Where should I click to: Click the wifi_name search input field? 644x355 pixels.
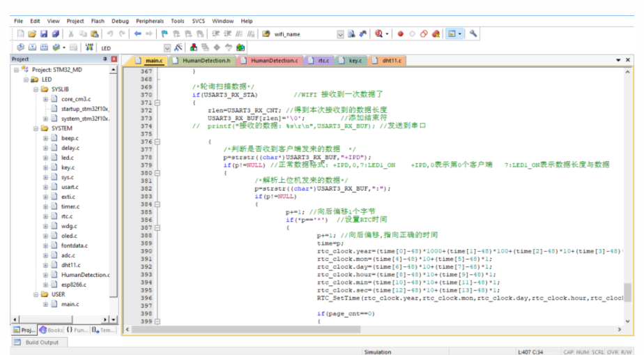(x=304, y=34)
